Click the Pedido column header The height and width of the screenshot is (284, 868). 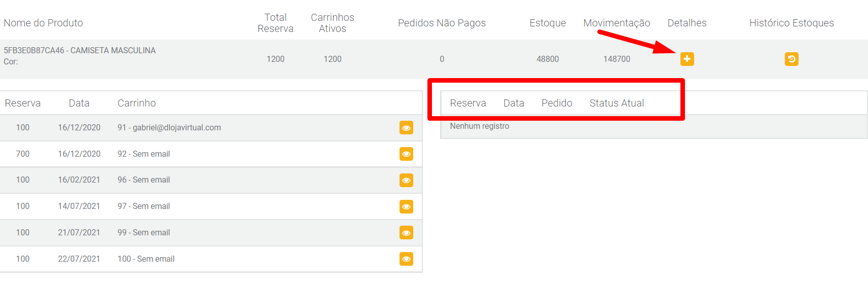(557, 103)
